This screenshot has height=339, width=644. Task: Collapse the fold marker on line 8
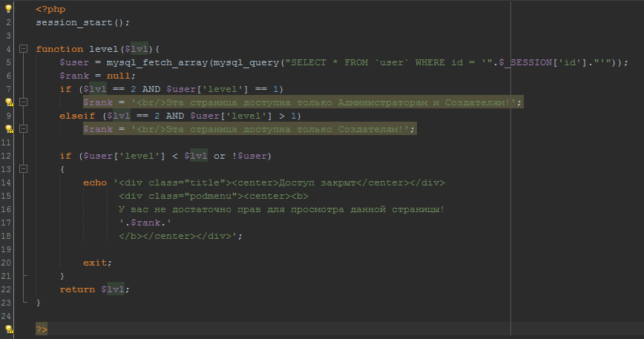point(23,102)
